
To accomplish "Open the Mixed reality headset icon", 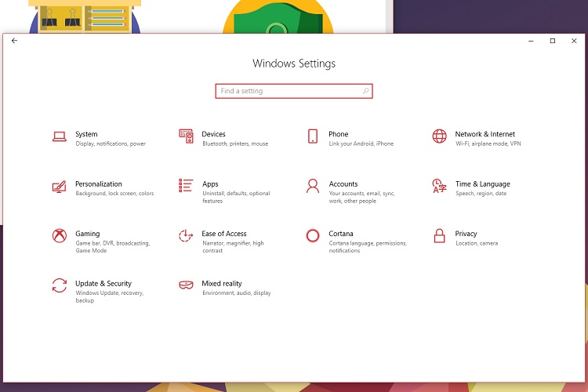I will click(186, 285).
